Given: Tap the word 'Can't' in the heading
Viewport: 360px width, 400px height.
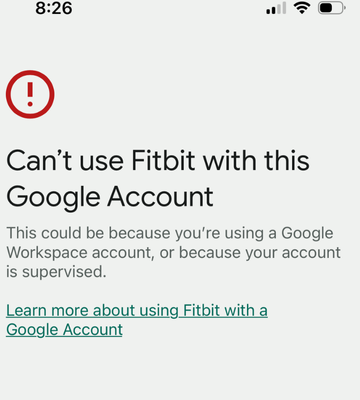Looking at the screenshot, I should (x=39, y=160).
